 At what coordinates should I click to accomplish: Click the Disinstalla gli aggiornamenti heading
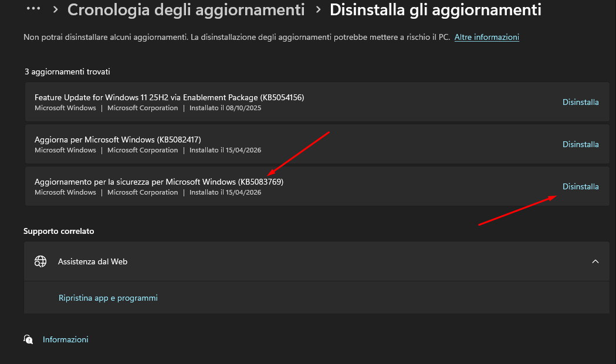click(435, 10)
